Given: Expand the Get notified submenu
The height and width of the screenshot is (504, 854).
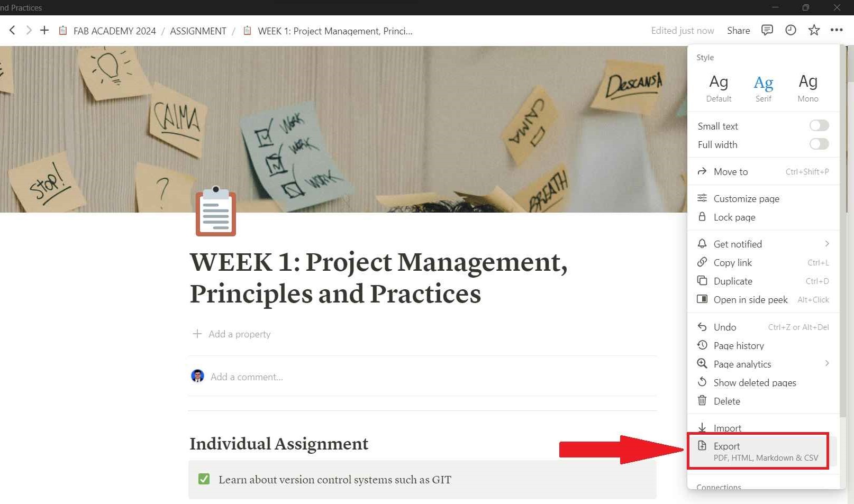Looking at the screenshot, I should click(763, 244).
